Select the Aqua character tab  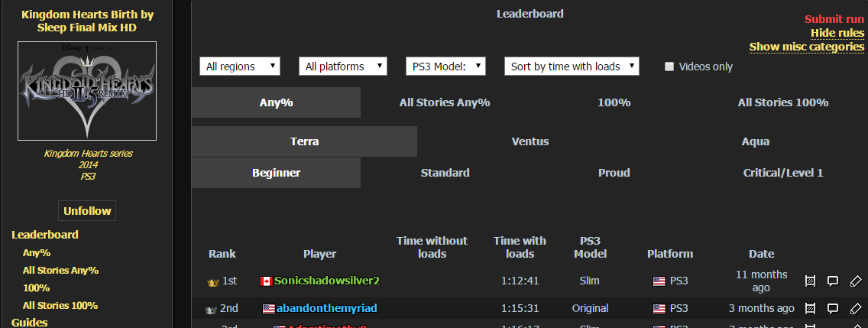pyautogui.click(x=756, y=141)
